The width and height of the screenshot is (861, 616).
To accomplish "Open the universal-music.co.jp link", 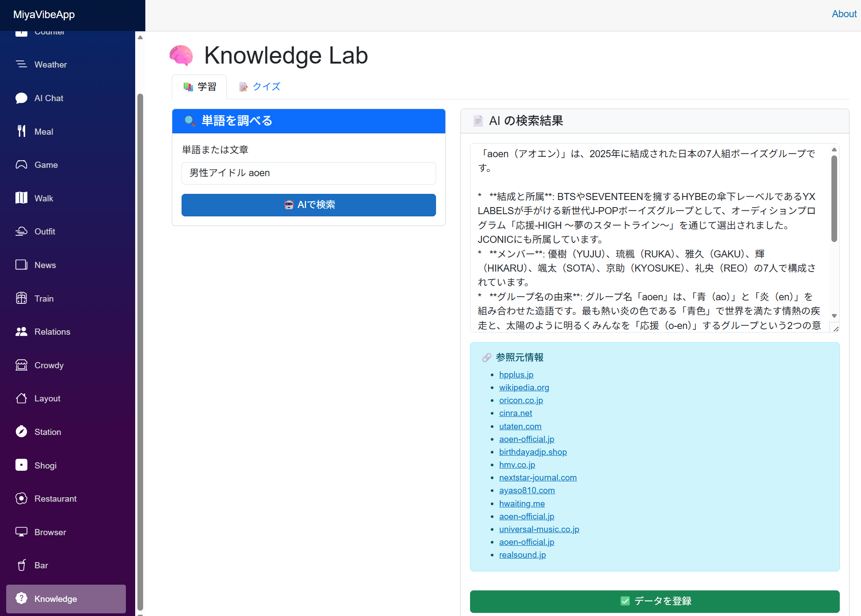I will tap(539, 529).
